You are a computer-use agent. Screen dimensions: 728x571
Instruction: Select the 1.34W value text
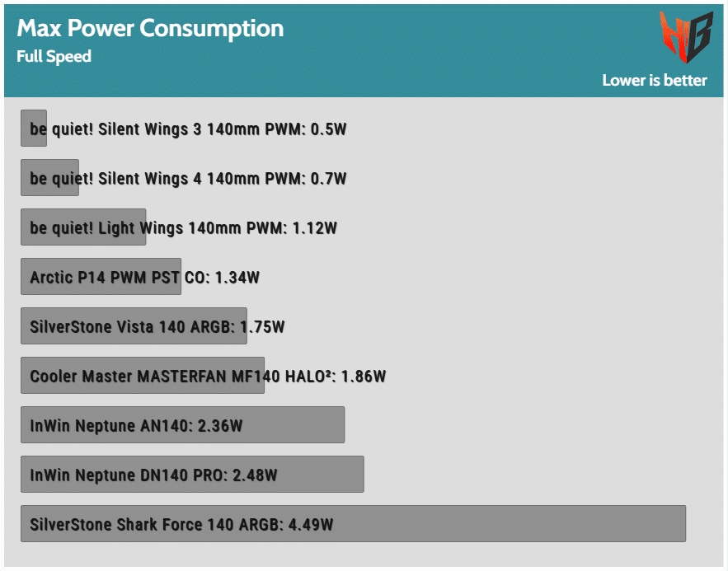click(x=237, y=278)
